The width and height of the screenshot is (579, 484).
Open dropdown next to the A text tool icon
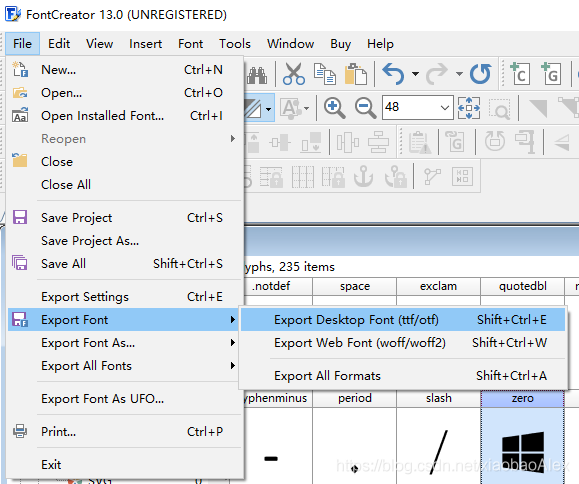click(306, 109)
